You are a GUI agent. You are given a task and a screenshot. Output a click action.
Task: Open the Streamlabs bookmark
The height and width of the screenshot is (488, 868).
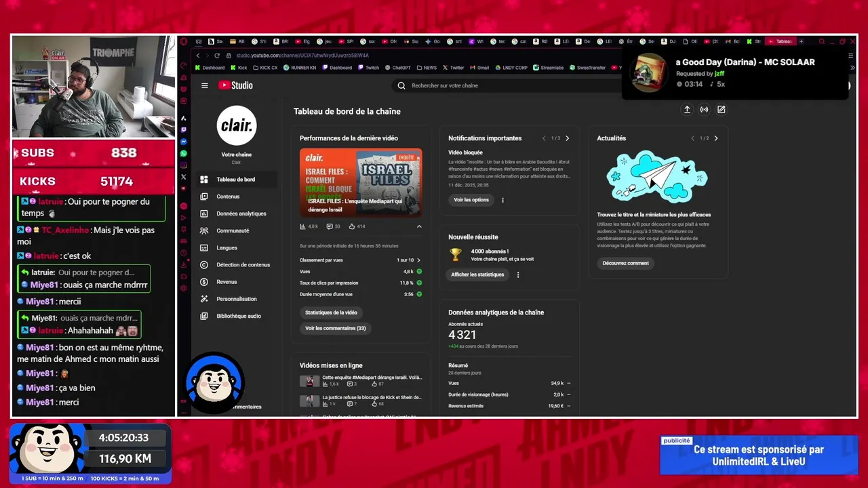point(548,68)
